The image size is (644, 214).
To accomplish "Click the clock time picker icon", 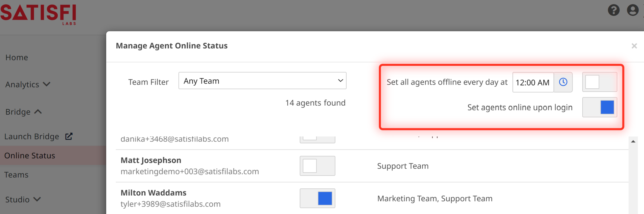I will click(563, 82).
